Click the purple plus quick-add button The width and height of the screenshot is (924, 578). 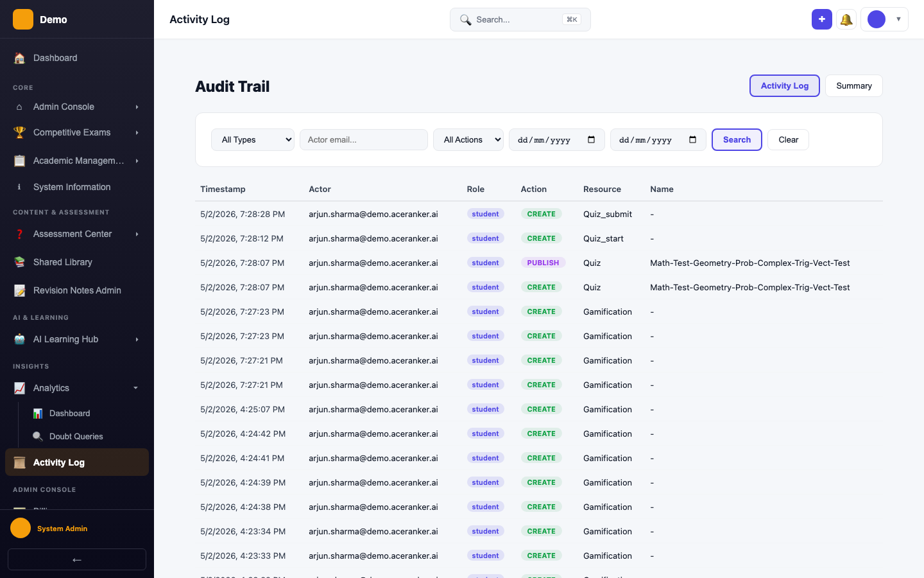tap(822, 19)
